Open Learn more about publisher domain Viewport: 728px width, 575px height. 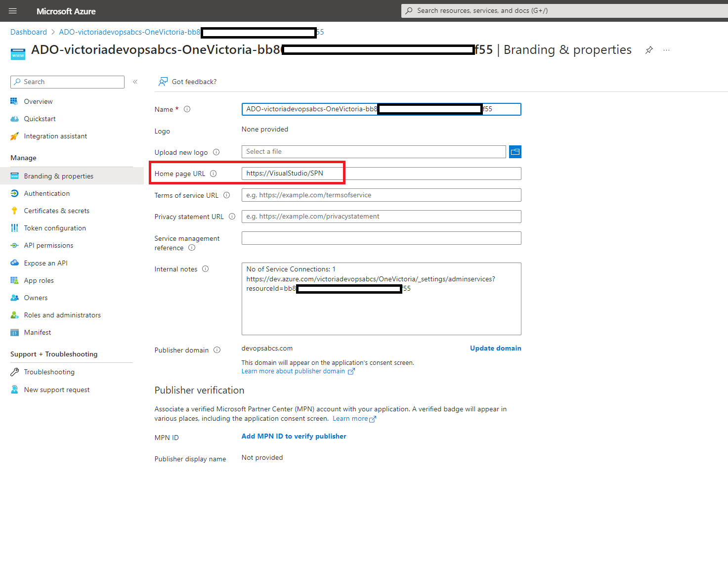[x=298, y=371]
